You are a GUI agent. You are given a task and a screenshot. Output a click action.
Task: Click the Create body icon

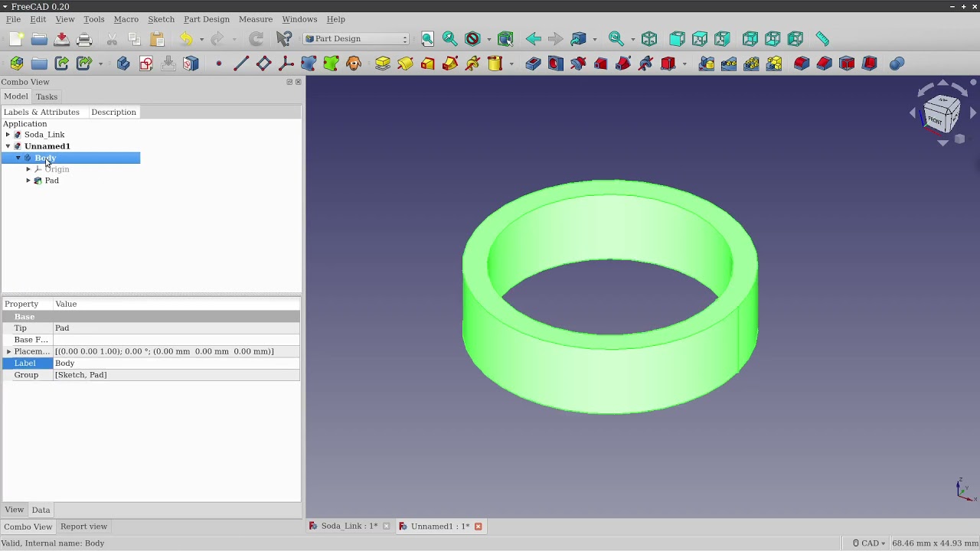(123, 64)
